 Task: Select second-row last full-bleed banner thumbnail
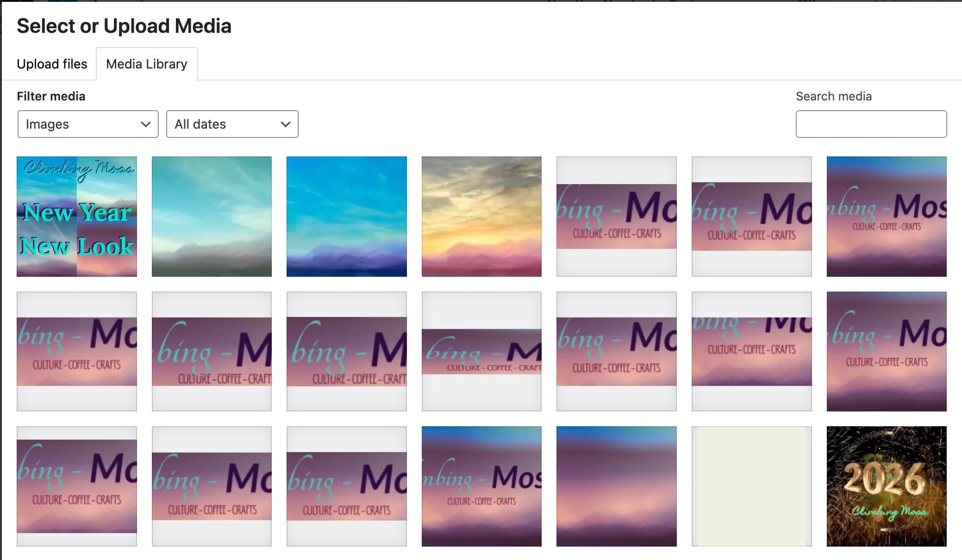point(887,351)
